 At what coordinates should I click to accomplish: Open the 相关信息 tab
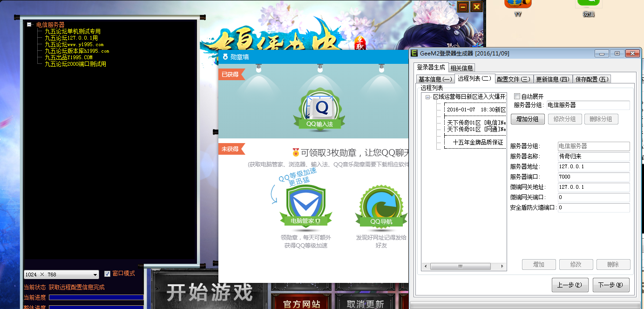click(462, 68)
